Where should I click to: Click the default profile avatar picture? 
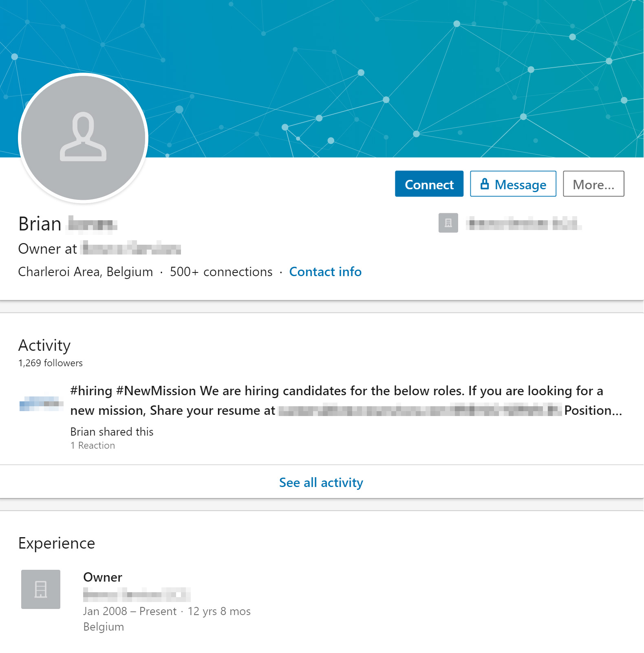(83, 138)
